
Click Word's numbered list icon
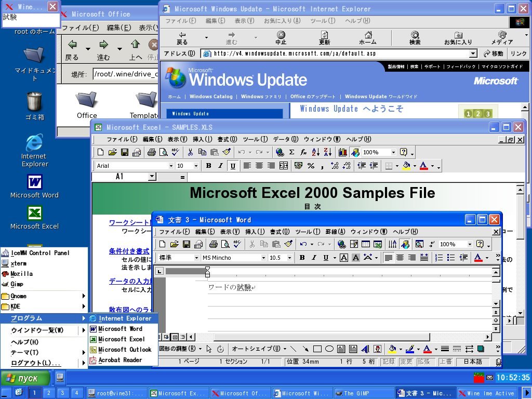pyautogui.click(x=439, y=258)
